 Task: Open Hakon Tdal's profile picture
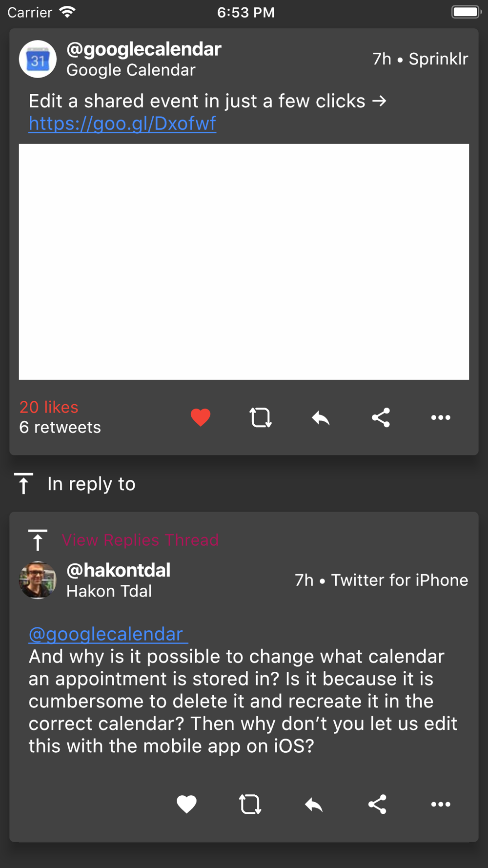38,580
